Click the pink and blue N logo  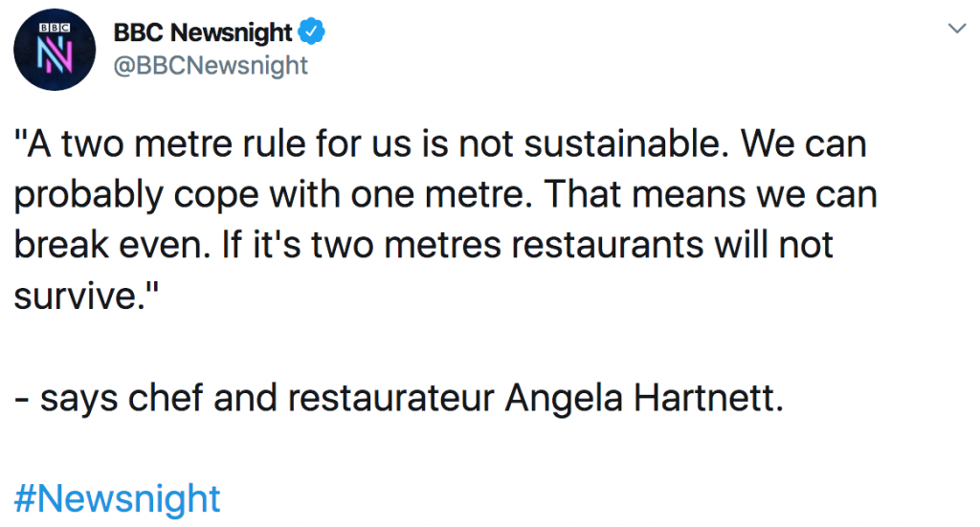[x=55, y=55]
